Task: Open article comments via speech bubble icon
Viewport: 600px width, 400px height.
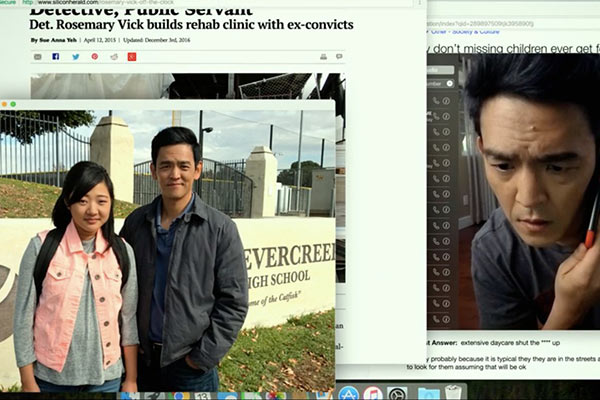Action: click(339, 56)
